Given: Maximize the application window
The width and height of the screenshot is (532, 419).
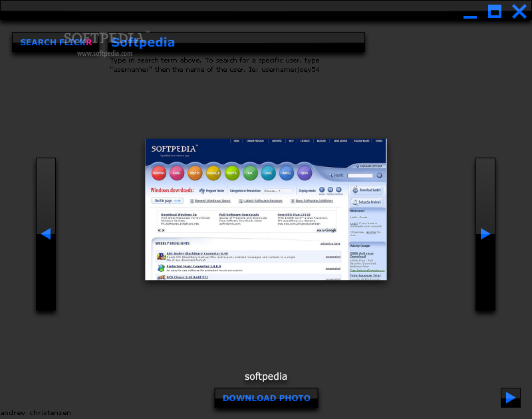Looking at the screenshot, I should click(495, 11).
